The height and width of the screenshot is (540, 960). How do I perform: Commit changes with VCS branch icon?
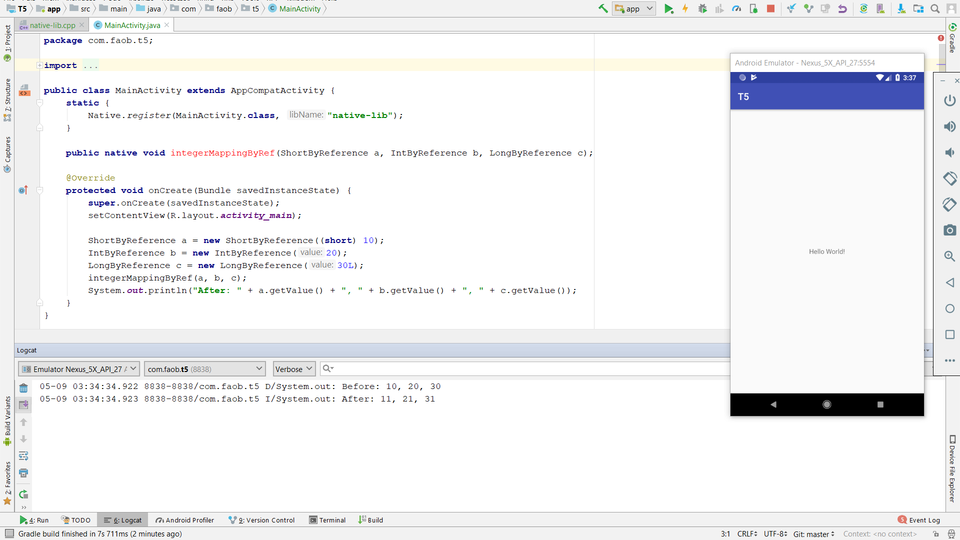(809, 9)
